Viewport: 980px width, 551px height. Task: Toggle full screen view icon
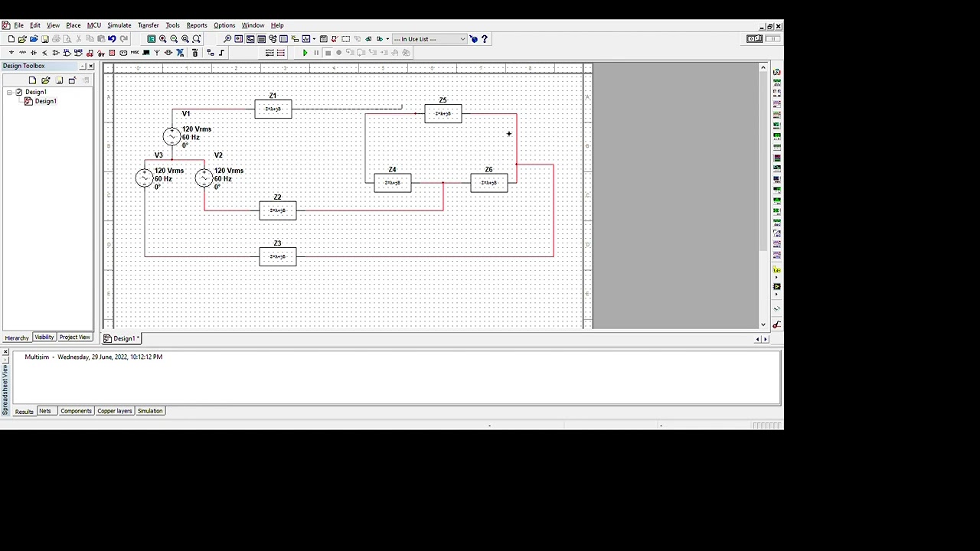[152, 39]
